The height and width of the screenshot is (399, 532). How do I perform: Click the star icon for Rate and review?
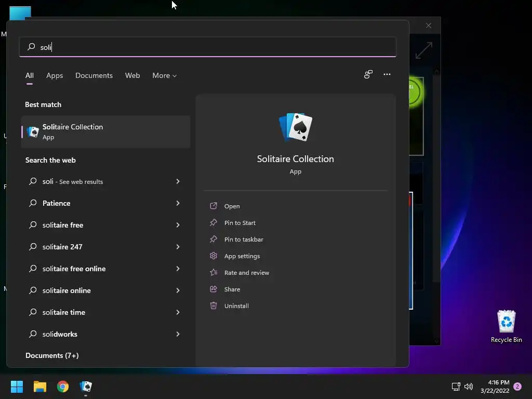pos(214,272)
